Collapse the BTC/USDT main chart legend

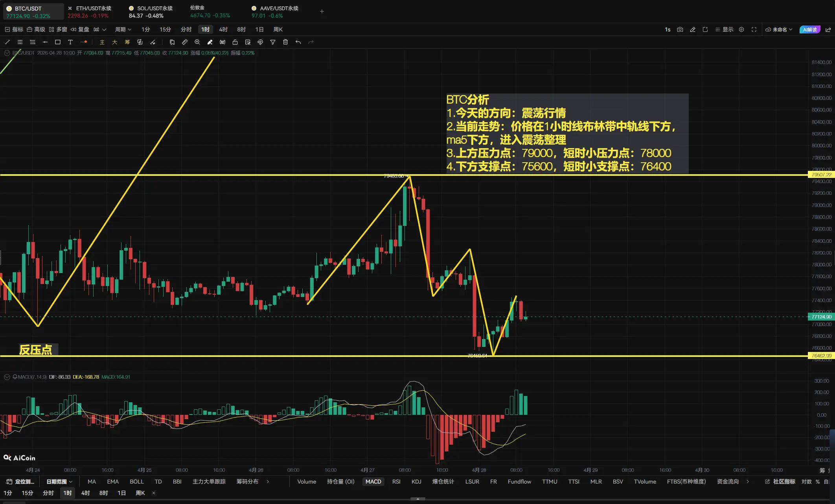click(x=7, y=53)
